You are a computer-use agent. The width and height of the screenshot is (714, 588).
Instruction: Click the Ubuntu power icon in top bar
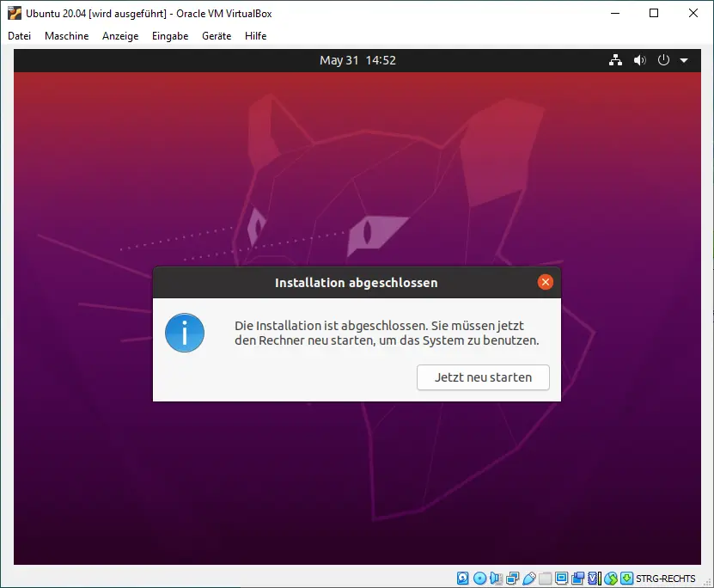click(x=663, y=60)
